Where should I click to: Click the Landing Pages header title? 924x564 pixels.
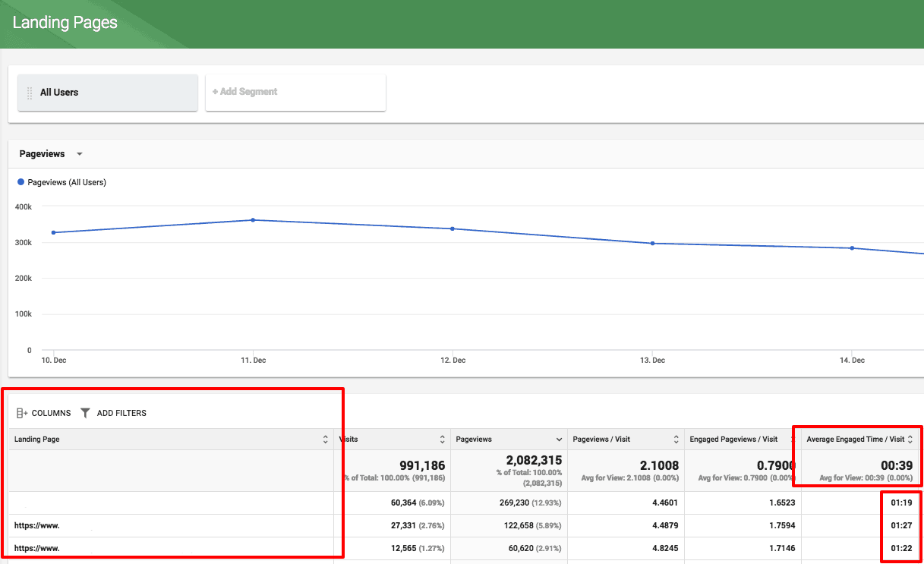[x=65, y=23]
